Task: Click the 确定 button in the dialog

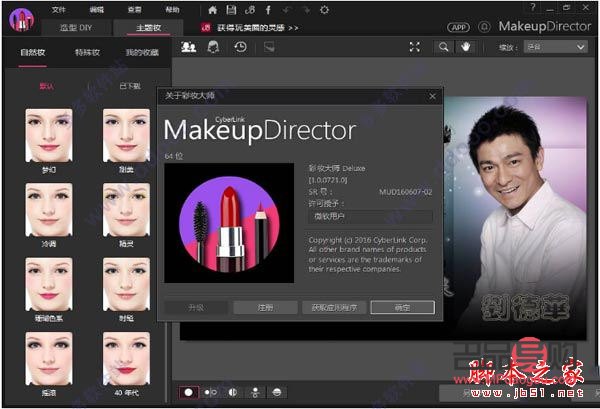Action: pyautogui.click(x=402, y=308)
